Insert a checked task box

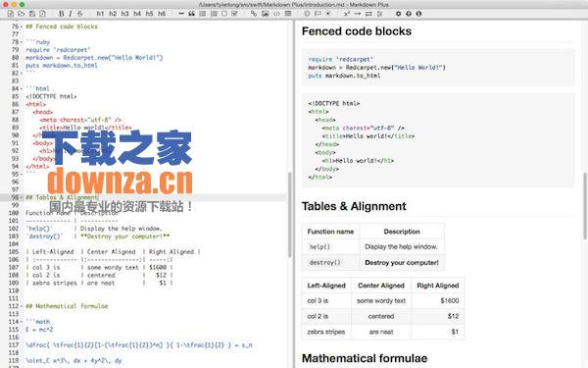(235, 14)
